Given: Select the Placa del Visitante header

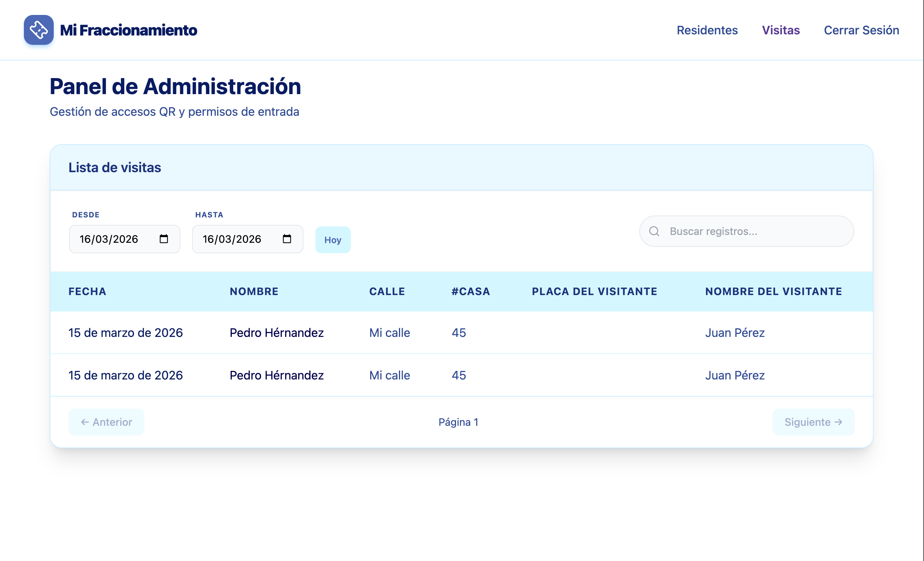Looking at the screenshot, I should click(594, 292).
